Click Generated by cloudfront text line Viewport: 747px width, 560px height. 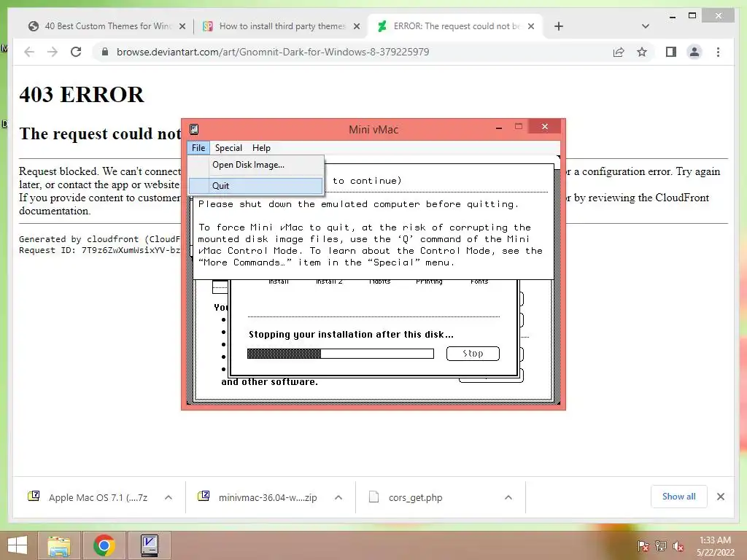[x=99, y=239]
